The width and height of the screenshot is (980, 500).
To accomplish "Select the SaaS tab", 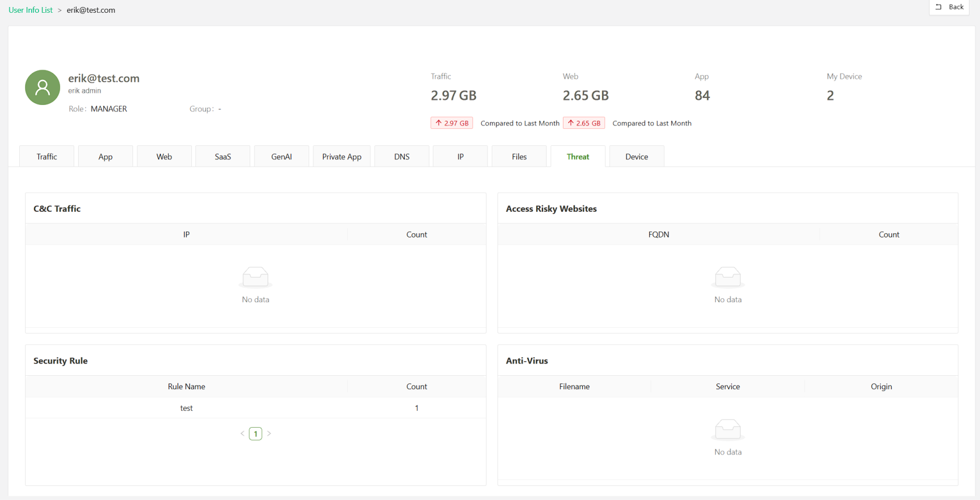I will tap(223, 156).
